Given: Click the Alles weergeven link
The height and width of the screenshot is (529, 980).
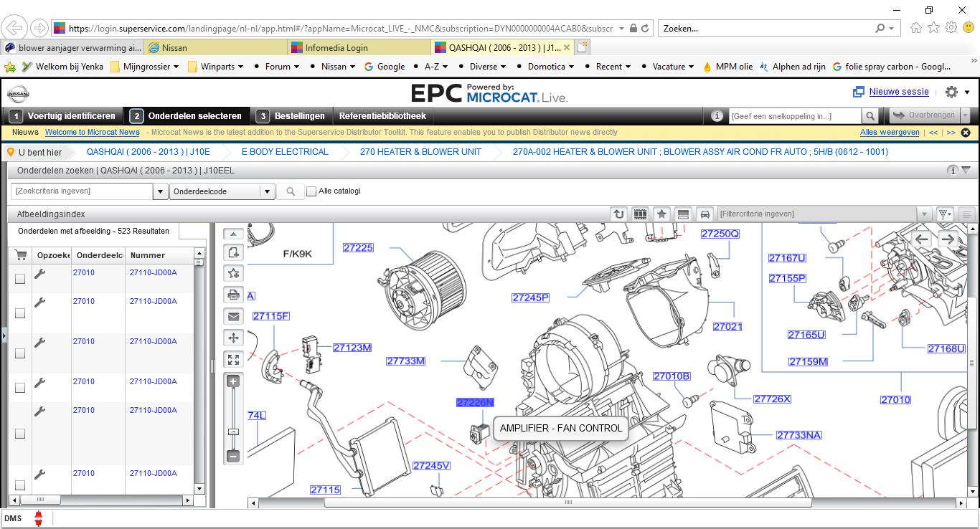Looking at the screenshot, I should pyautogui.click(x=890, y=133).
